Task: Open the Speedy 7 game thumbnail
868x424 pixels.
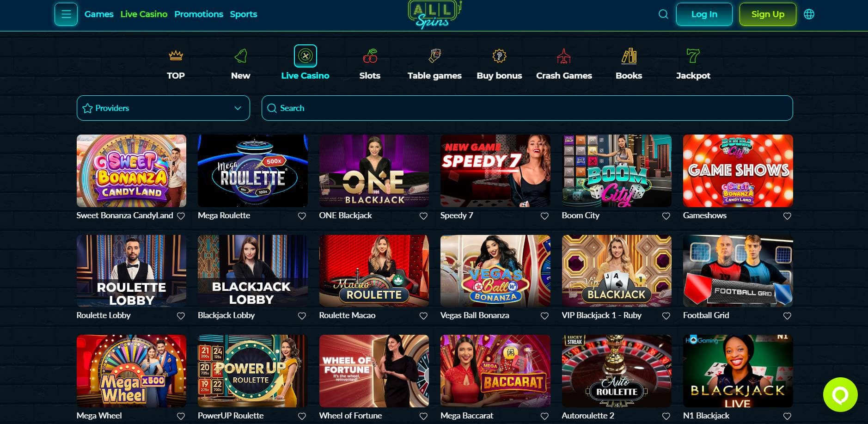Action: [x=495, y=171]
